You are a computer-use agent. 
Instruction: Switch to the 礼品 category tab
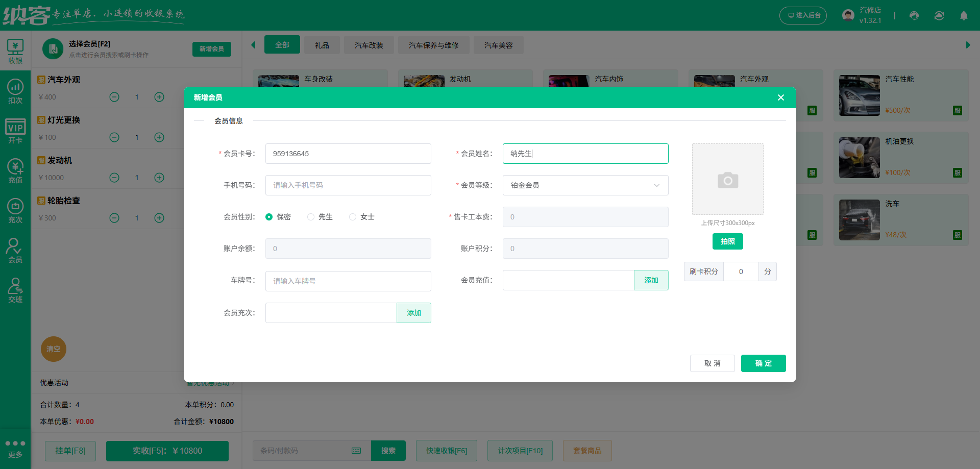(x=322, y=45)
